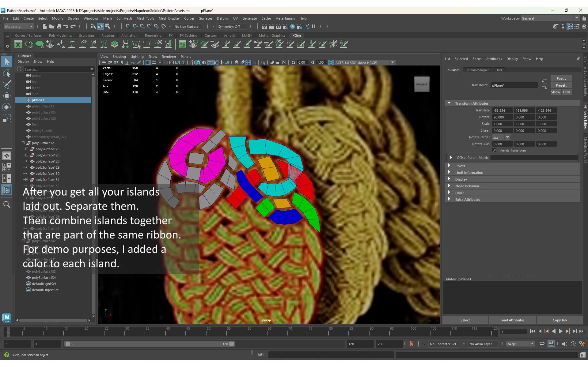588x367 pixels.
Task: Click the Translate X field showing -83.354
Action: 502,110
